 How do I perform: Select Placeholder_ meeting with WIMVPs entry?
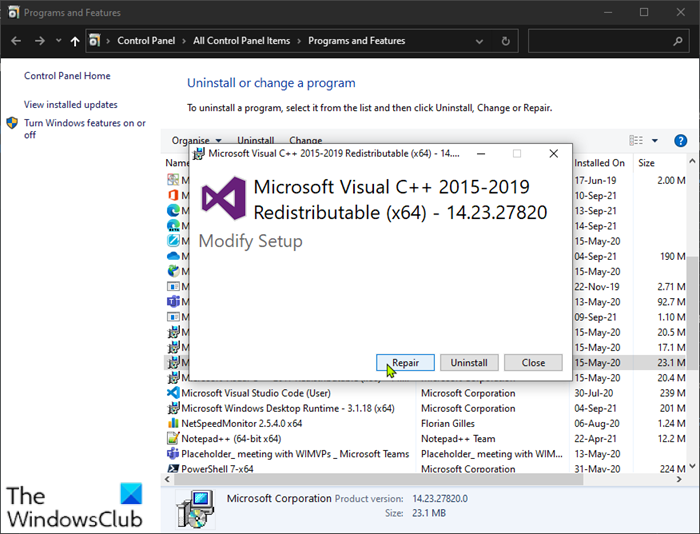pos(425,454)
